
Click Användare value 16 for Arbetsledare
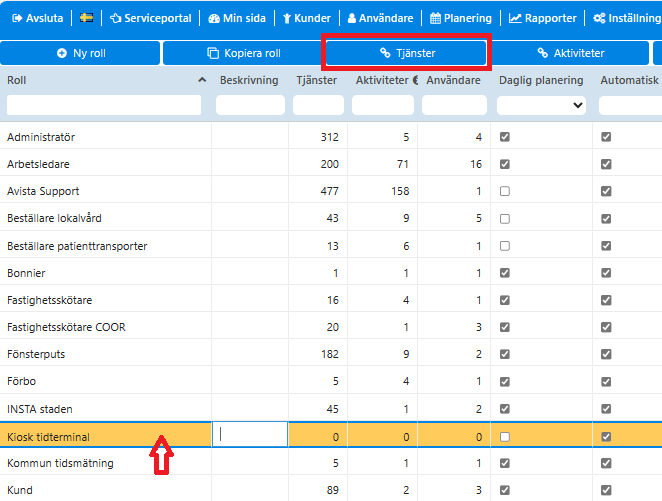tap(476, 164)
